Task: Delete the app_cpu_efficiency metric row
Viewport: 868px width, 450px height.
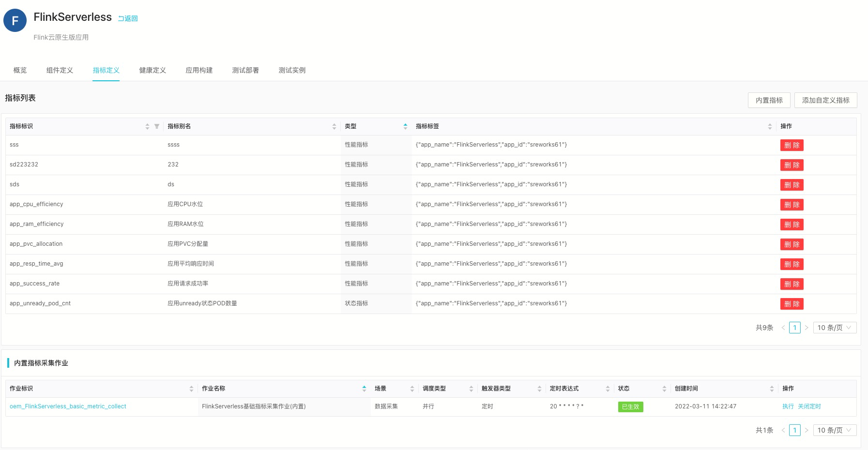Action: pyautogui.click(x=792, y=205)
